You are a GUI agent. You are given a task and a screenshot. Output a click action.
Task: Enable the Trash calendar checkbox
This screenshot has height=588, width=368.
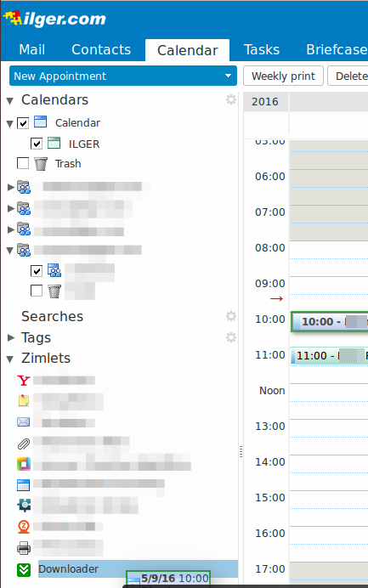tap(23, 163)
